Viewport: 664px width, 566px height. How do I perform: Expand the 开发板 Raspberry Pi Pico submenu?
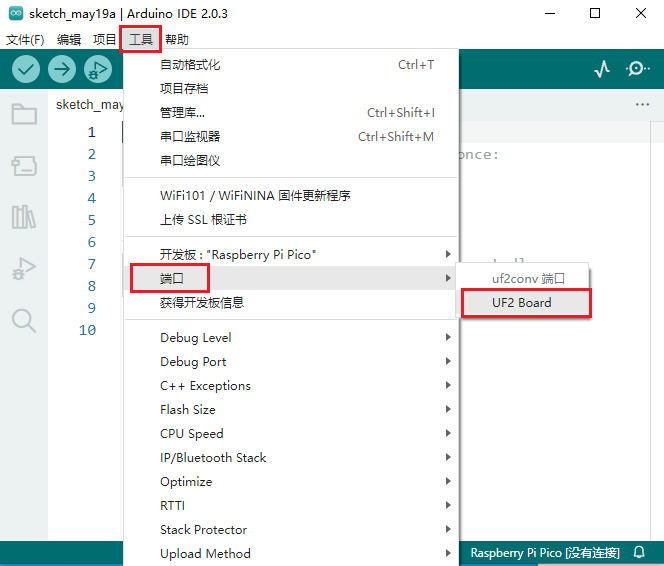point(291,254)
